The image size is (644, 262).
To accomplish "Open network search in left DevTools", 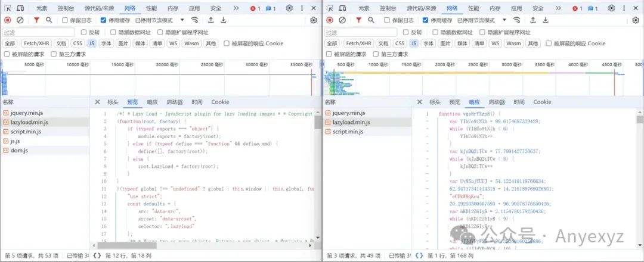I will click(49, 20).
